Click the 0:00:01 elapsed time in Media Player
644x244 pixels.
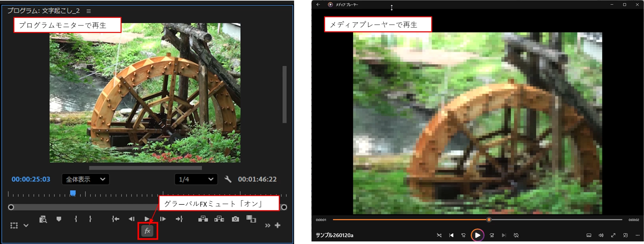click(x=321, y=220)
